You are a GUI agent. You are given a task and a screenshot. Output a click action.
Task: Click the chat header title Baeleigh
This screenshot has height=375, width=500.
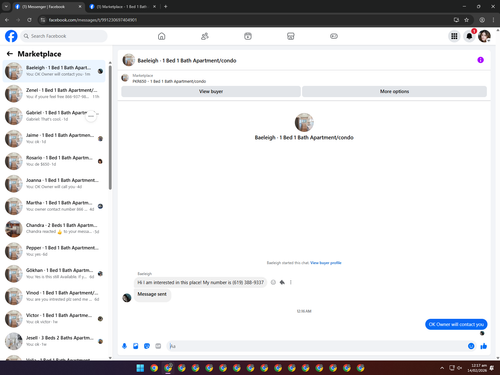tap(187, 60)
